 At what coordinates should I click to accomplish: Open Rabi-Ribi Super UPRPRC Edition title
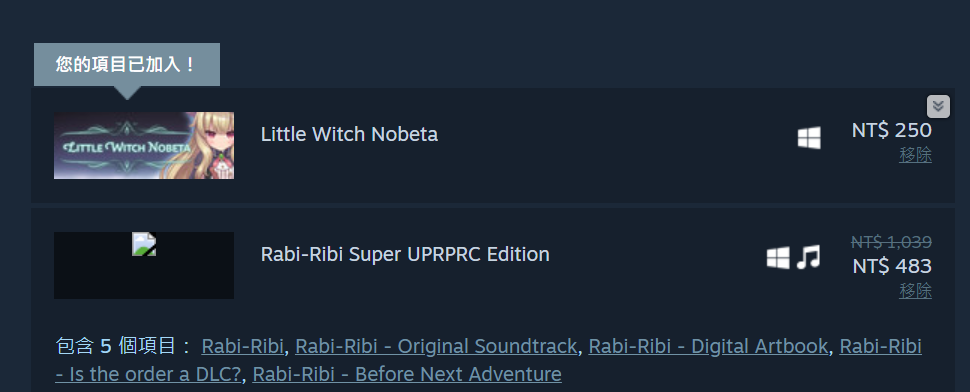click(x=405, y=254)
